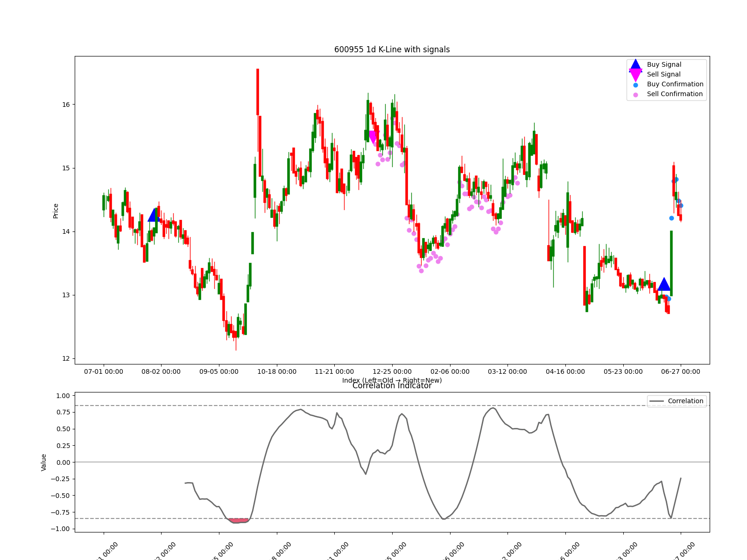747x560 pixels.
Task: Click the Price y-axis label
Action: pos(56,211)
